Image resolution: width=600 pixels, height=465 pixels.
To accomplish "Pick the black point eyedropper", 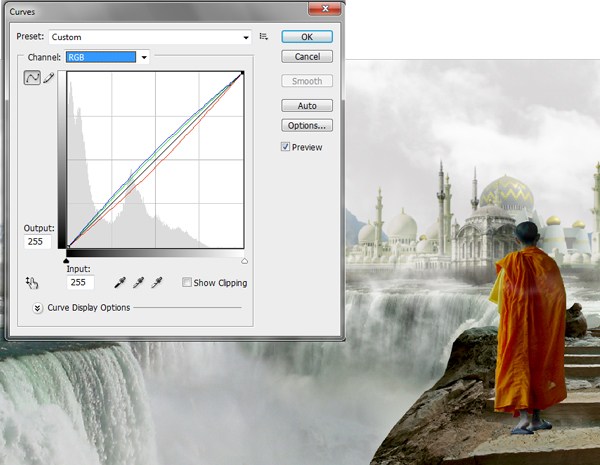I will (x=120, y=283).
